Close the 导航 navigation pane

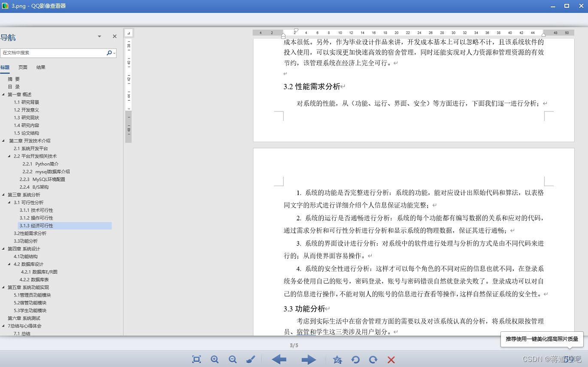115,37
